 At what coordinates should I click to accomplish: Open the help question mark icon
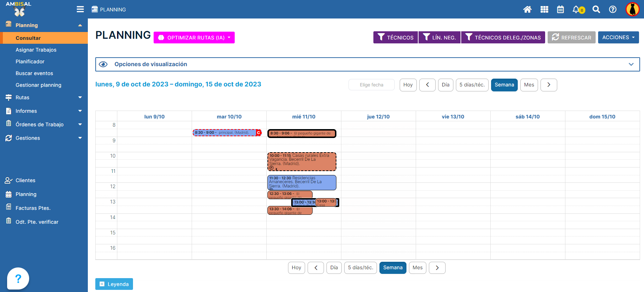[613, 10]
